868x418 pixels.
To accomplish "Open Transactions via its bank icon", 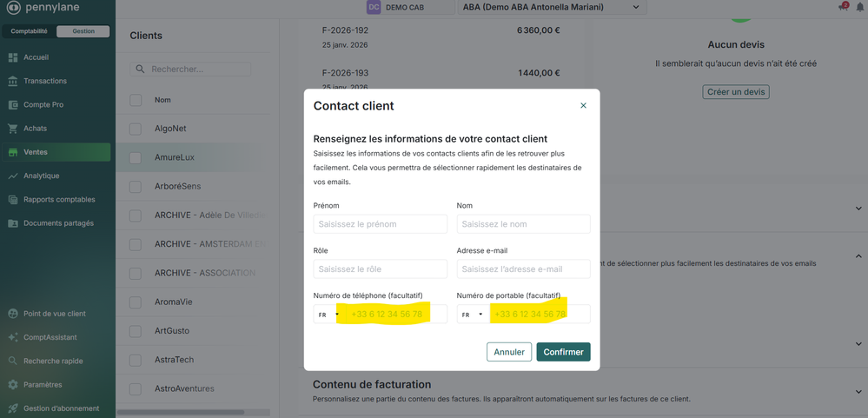I will [x=13, y=81].
